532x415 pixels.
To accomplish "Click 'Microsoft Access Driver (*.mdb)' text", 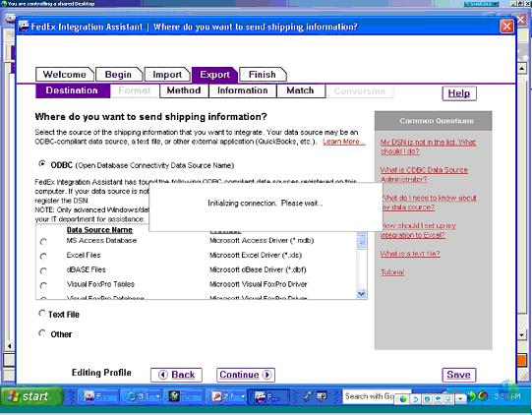I will coord(262,241).
